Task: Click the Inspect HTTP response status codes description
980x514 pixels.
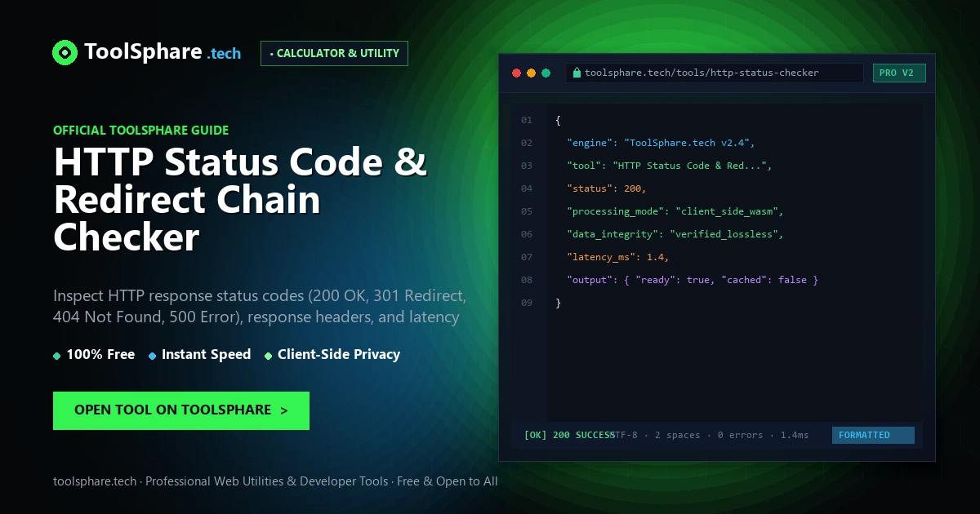Action: [x=260, y=306]
